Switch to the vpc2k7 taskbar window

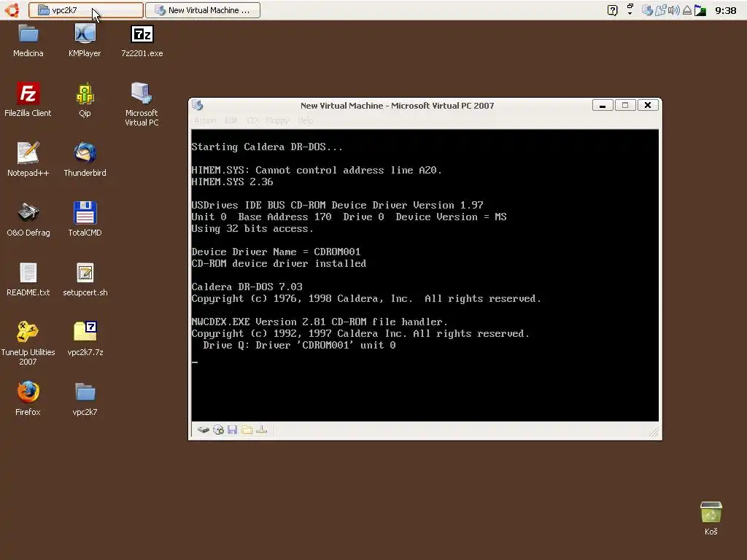(86, 10)
